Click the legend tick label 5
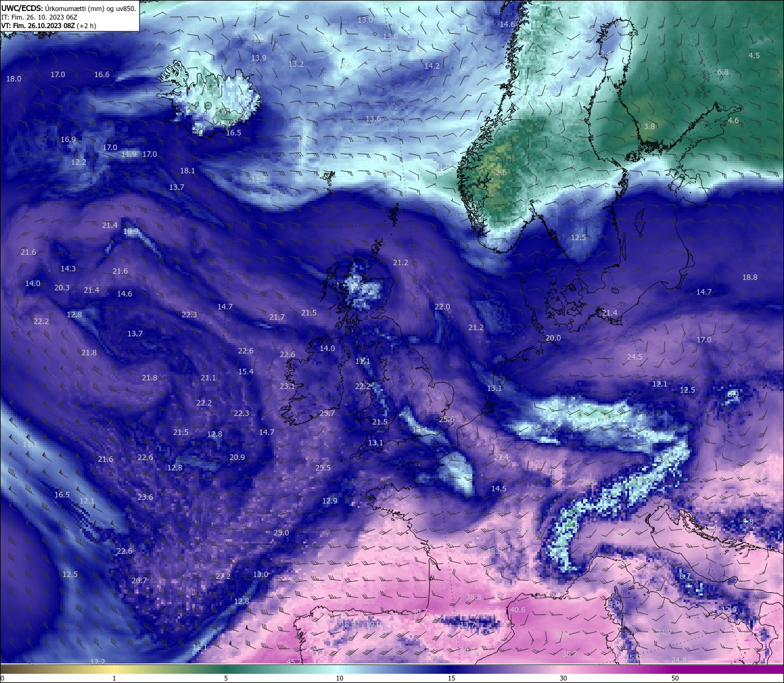 pyautogui.click(x=226, y=678)
